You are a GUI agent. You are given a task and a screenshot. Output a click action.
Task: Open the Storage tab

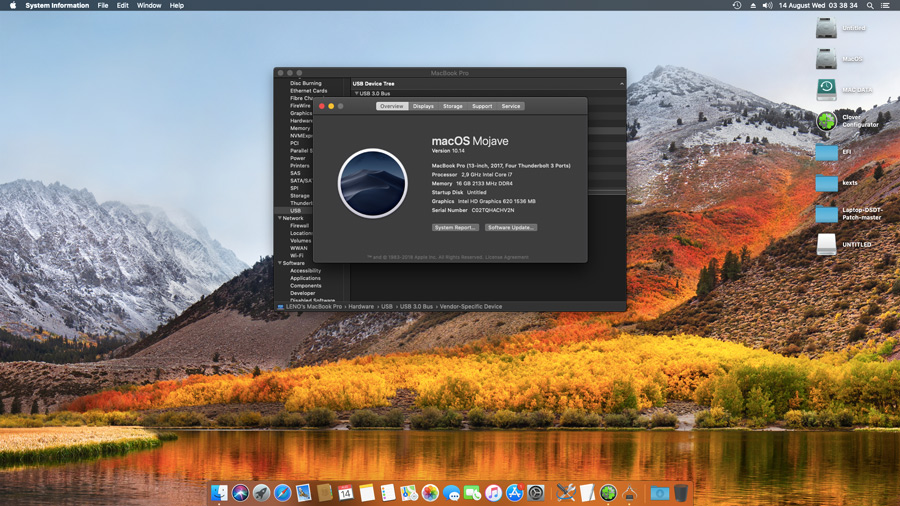point(453,106)
